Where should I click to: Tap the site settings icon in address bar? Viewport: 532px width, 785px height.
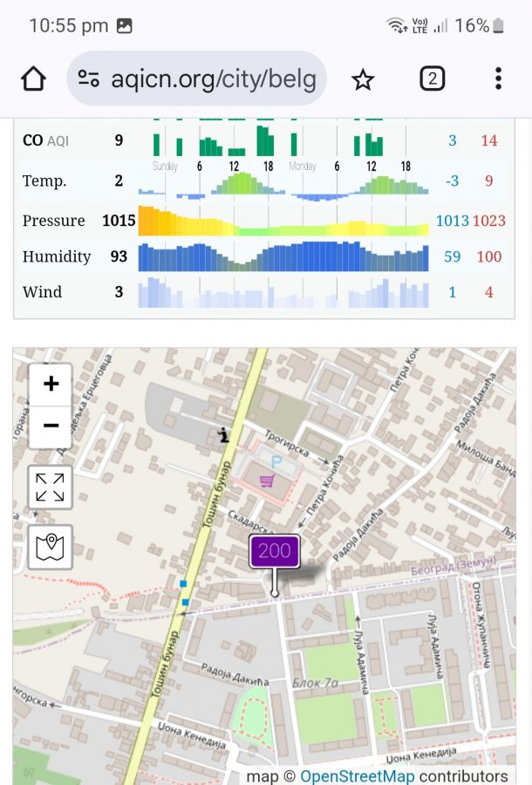pos(89,79)
